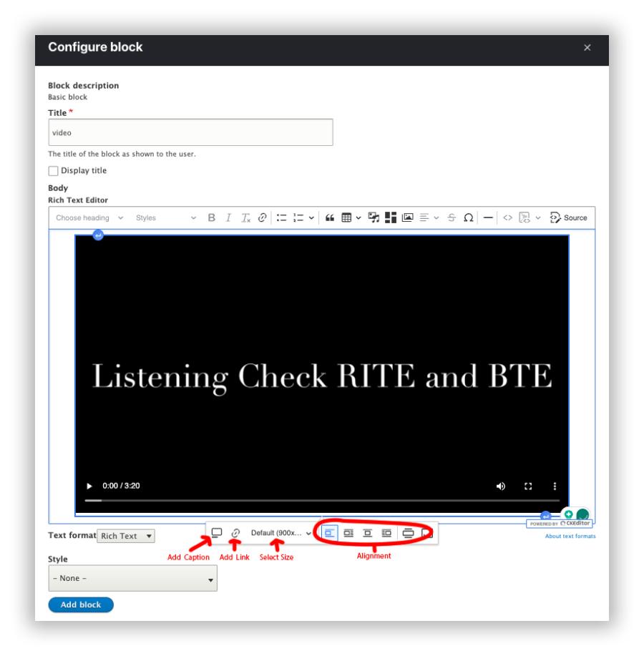
Task: Click the add link icon in the media toolbar
Action: pyautogui.click(x=235, y=533)
